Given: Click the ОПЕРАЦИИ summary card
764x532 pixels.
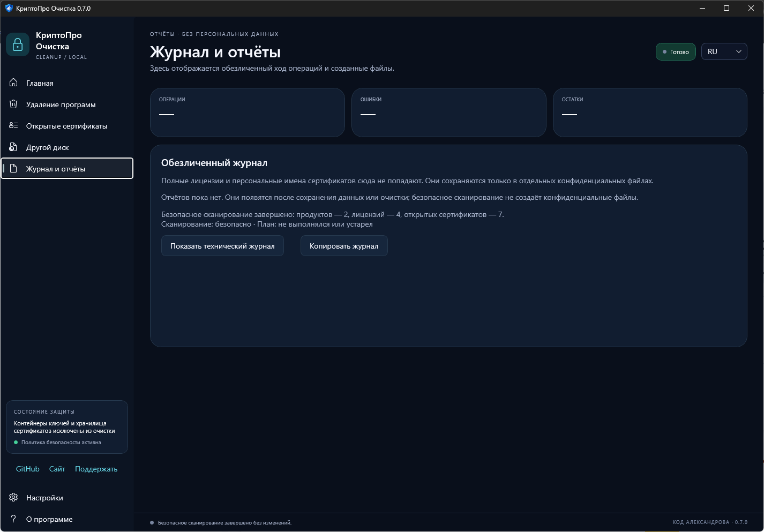Looking at the screenshot, I should [x=247, y=113].
